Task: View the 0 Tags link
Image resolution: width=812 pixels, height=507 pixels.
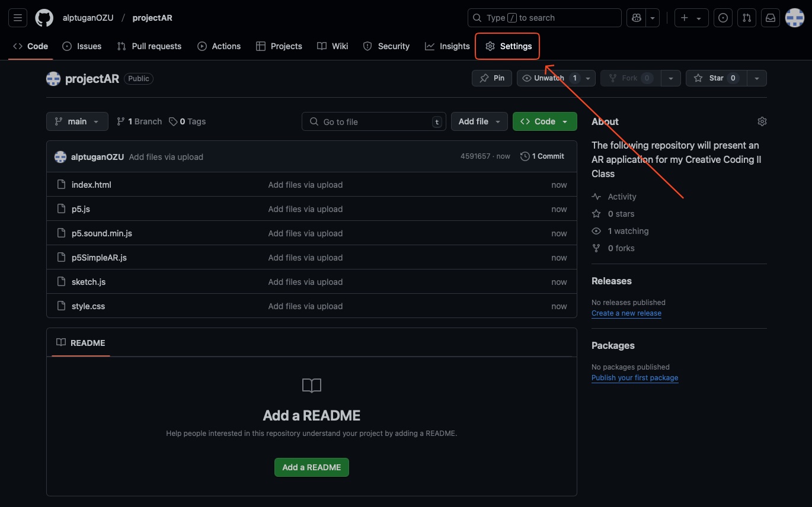Action: pos(187,121)
